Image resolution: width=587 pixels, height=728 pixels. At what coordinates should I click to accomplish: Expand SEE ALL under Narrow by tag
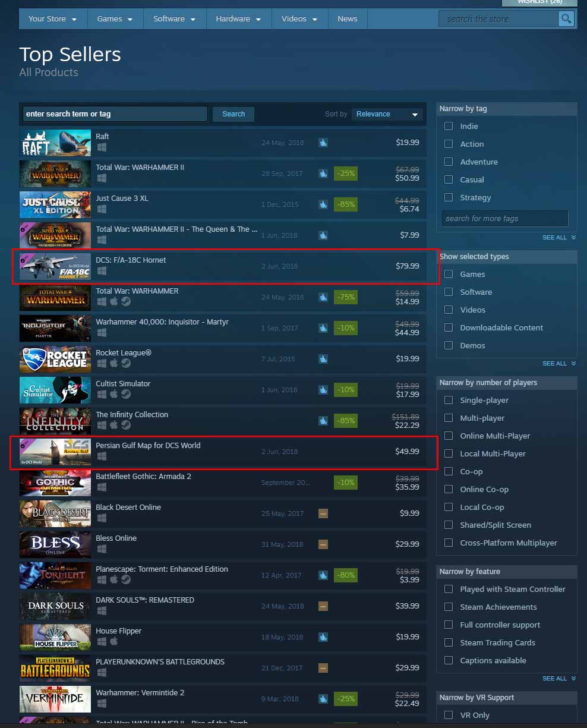pos(558,238)
